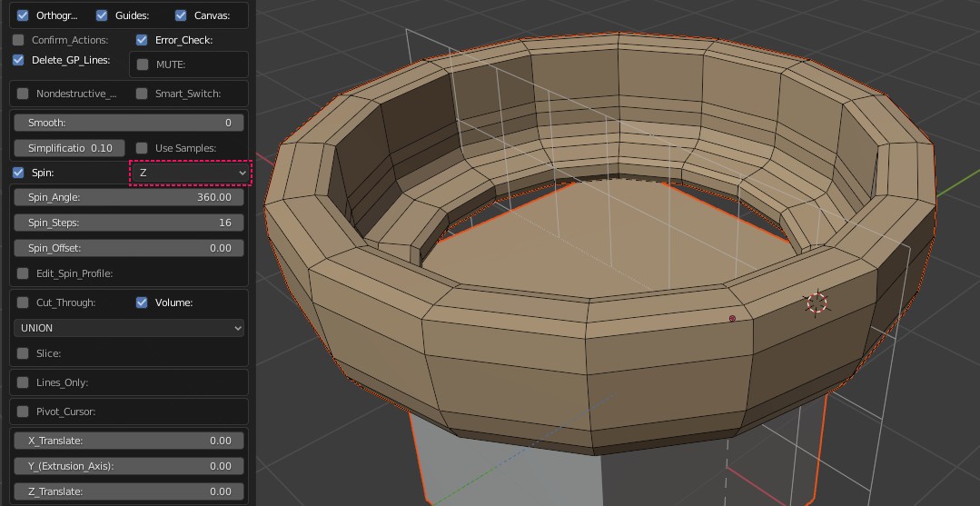
Task: Enable Smart_Switch option
Action: (142, 94)
